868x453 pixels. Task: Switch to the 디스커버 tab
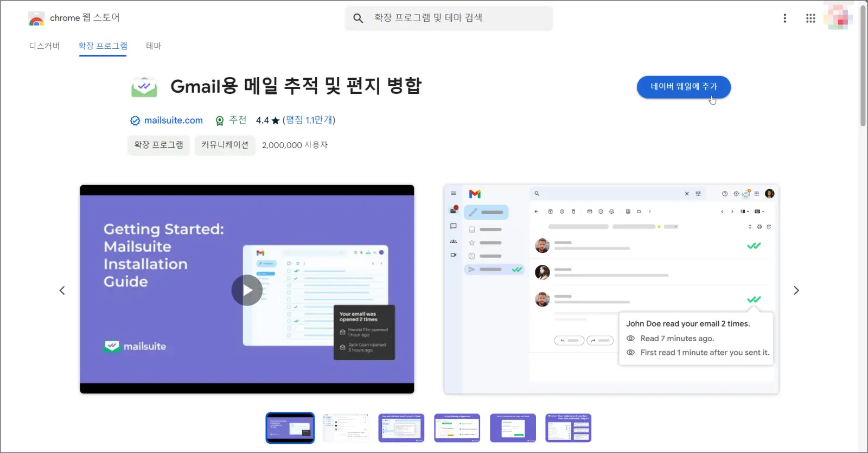[44, 46]
